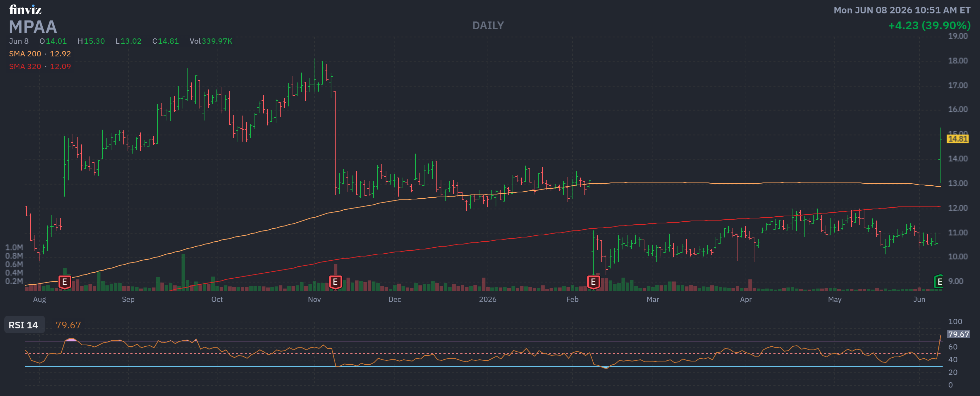The image size is (980, 396).
Task: Click the finviz logo
Action: [25, 10]
